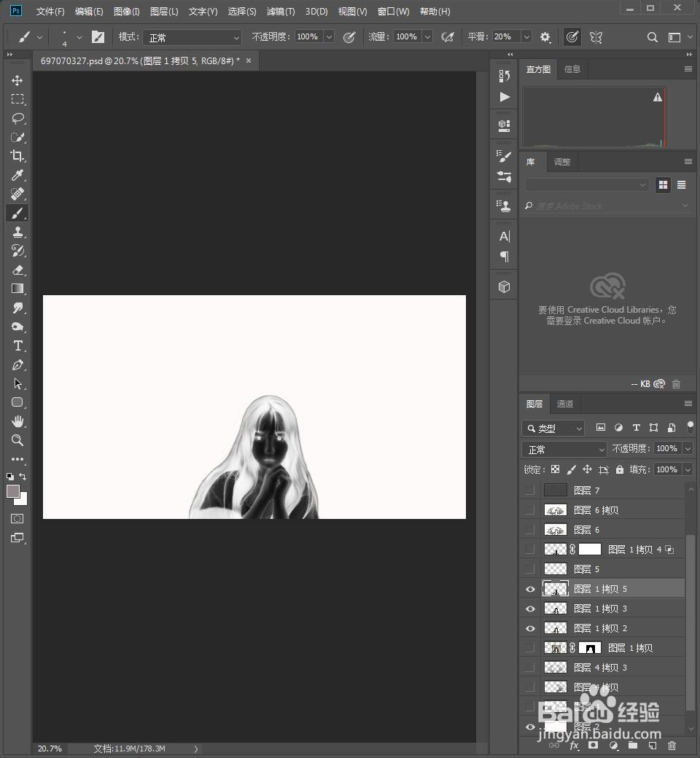This screenshot has width=700, height=758.
Task: Show the 图层 7 layer
Action: tap(530, 490)
